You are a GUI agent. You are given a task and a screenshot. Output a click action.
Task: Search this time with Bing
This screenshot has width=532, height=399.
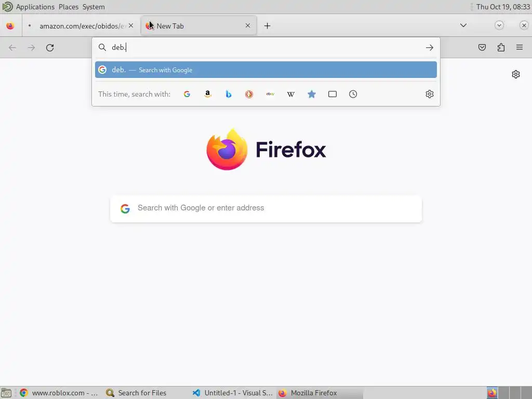point(229,94)
